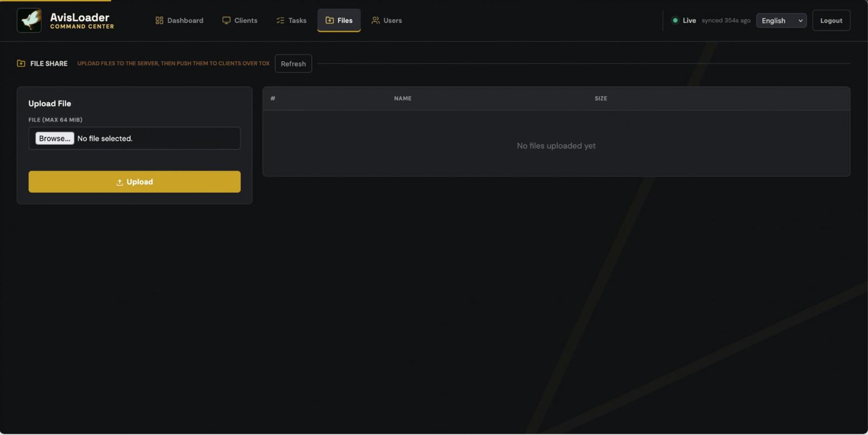Click the upload arrow icon on gold button
868x435 pixels.
[x=119, y=182]
